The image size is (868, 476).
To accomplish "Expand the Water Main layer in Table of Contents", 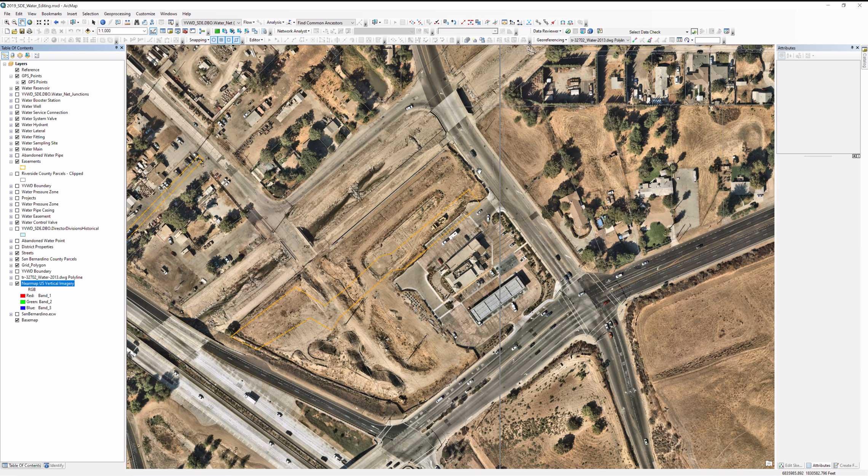I will point(11,149).
